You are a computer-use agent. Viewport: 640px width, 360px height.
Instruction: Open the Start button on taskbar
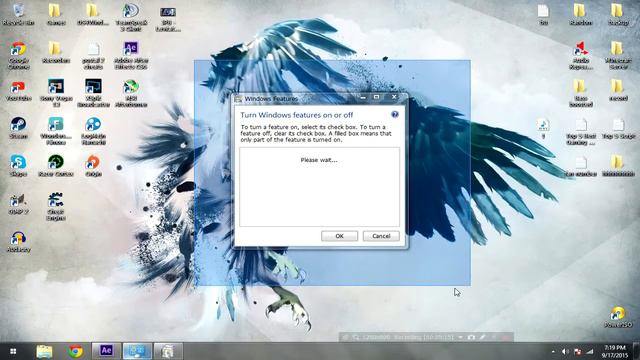[13, 351]
